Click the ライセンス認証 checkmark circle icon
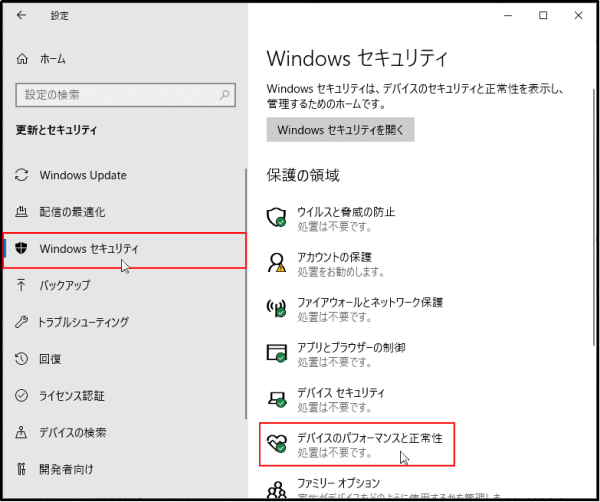 (21, 395)
